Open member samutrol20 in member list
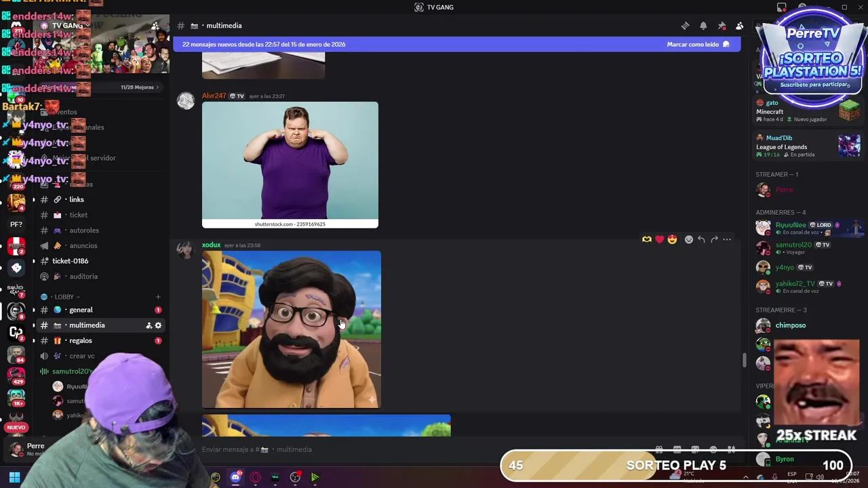 808,247
